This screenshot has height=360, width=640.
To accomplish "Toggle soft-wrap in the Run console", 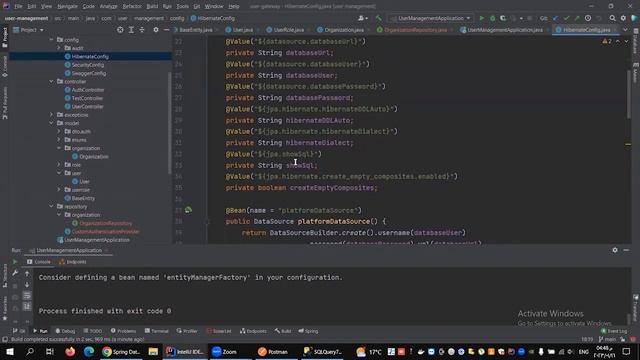I will pos(27,296).
